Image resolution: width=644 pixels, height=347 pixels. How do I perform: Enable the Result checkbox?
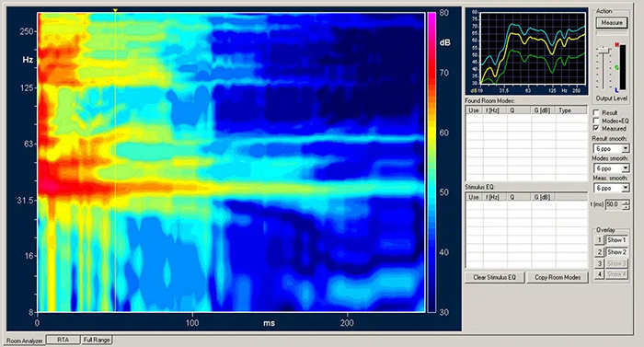pyautogui.click(x=596, y=112)
